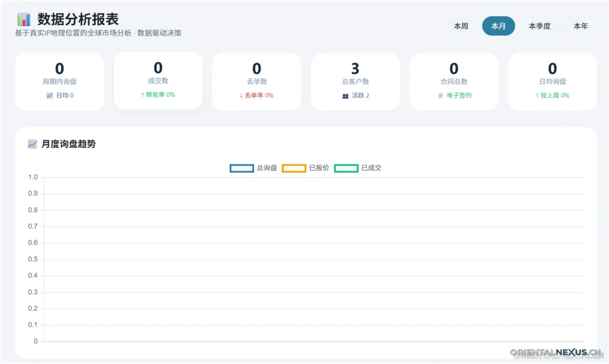
Task: Switch to the 本周 time range tab
Action: click(461, 26)
